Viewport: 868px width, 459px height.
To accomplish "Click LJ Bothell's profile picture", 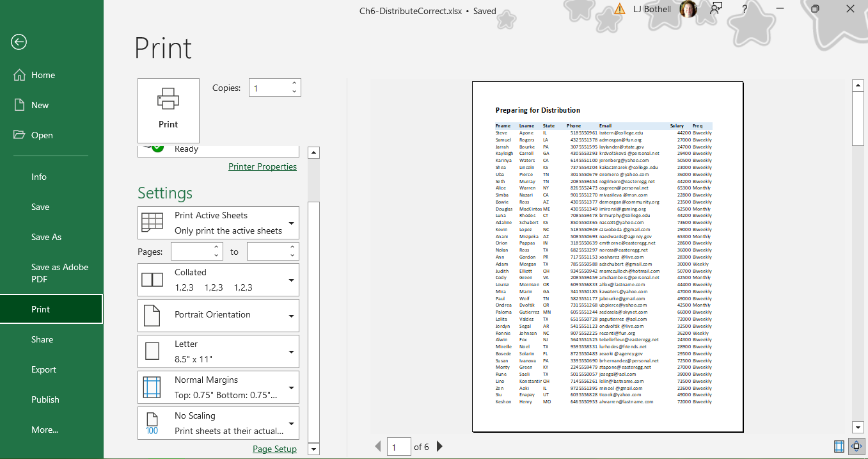I will point(688,9).
